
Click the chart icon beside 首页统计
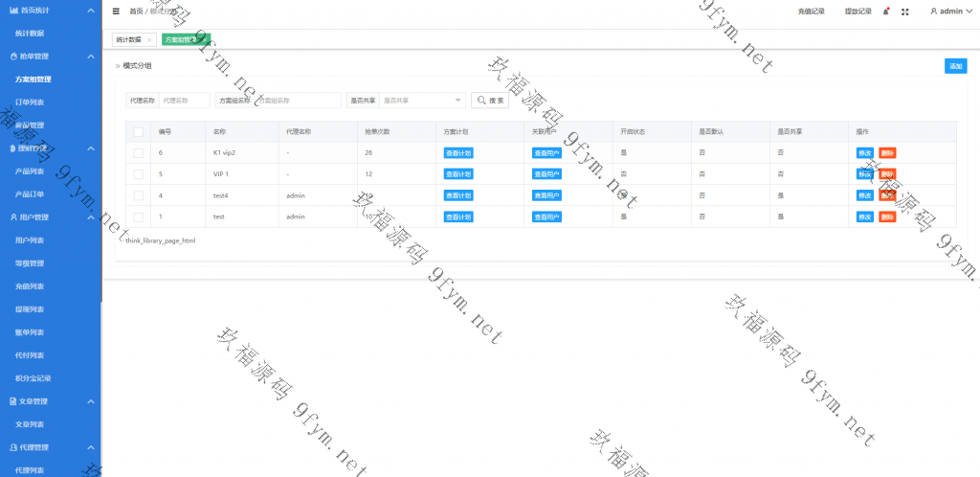[13, 11]
